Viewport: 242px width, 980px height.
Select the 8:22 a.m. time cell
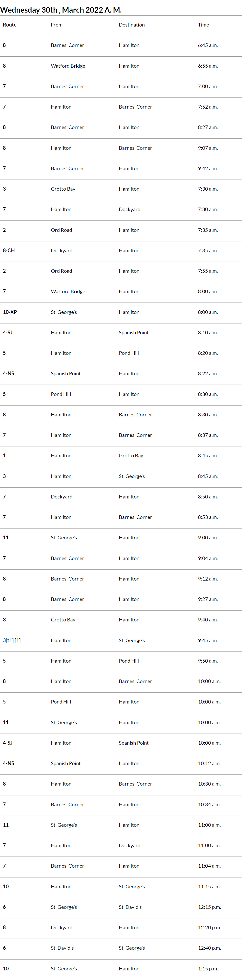[207, 373]
